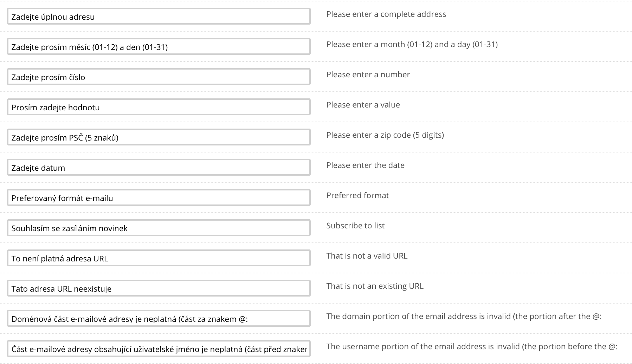Click into the 'Zadejte datum' field

[159, 168]
